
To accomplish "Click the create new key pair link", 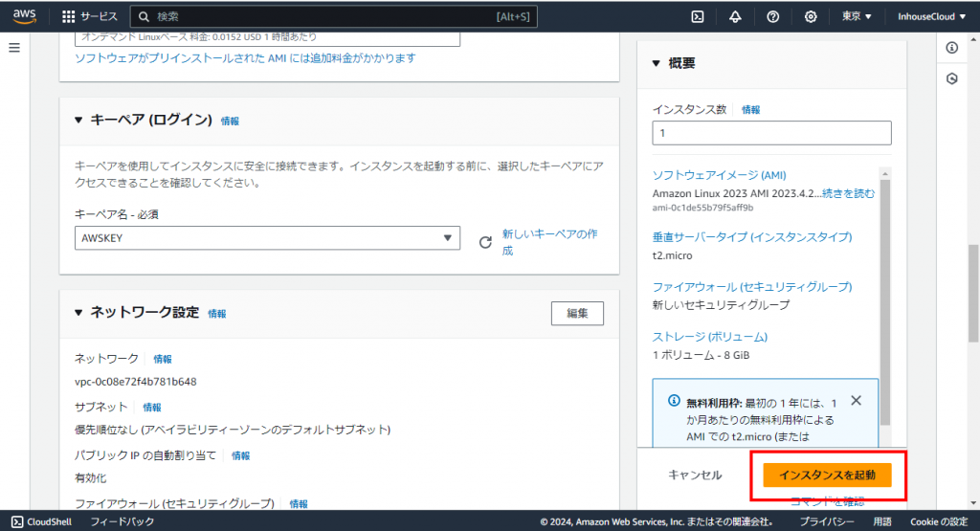I will pyautogui.click(x=549, y=242).
